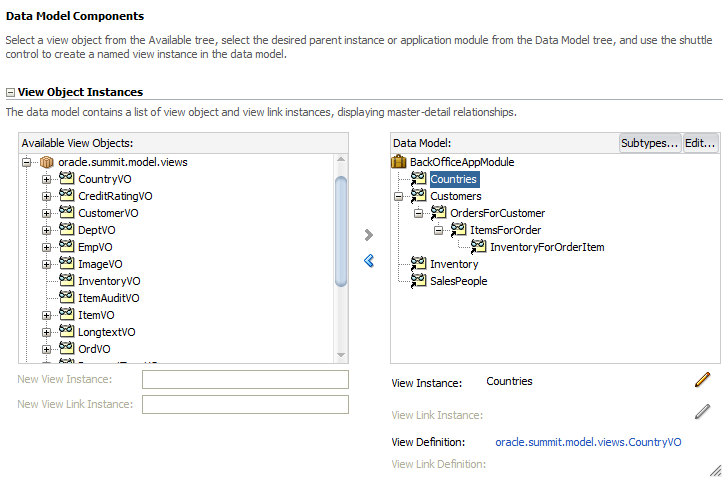Image resolution: width=727 pixels, height=481 pixels.
Task: Collapse the oracle.summit.model.views package node
Action: pos(26,162)
